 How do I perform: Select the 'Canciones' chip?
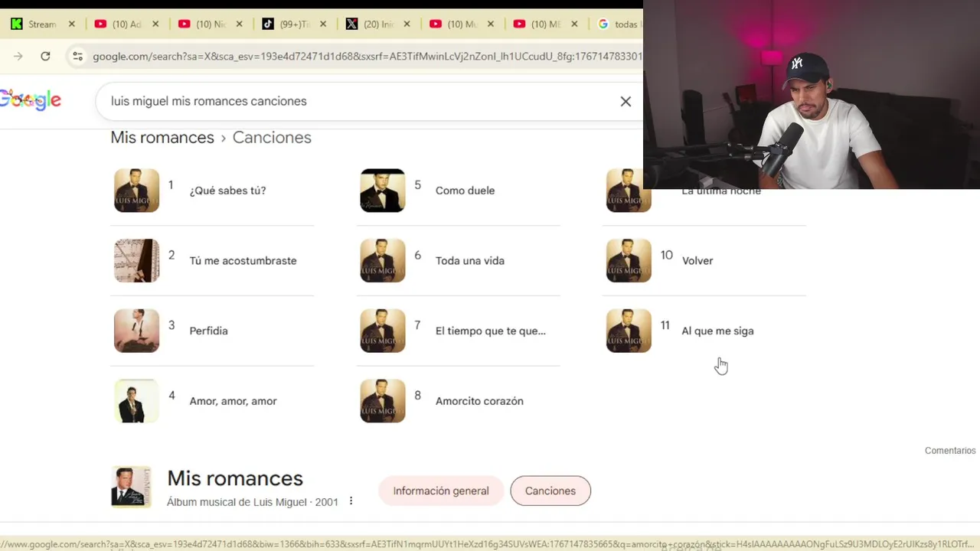click(550, 491)
